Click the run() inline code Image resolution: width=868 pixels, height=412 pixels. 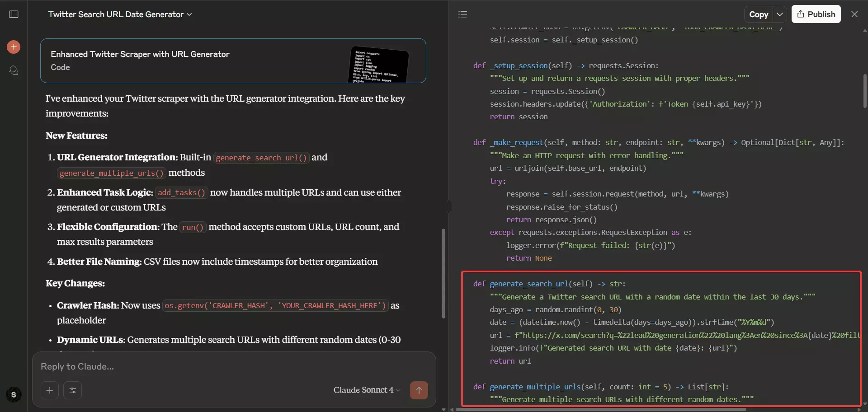point(193,227)
